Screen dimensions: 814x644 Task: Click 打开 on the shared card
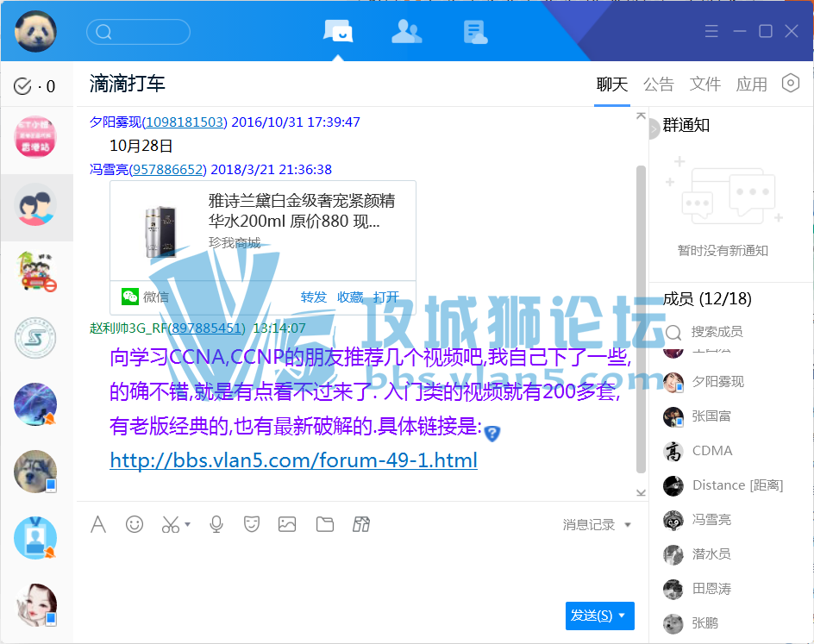tap(386, 297)
